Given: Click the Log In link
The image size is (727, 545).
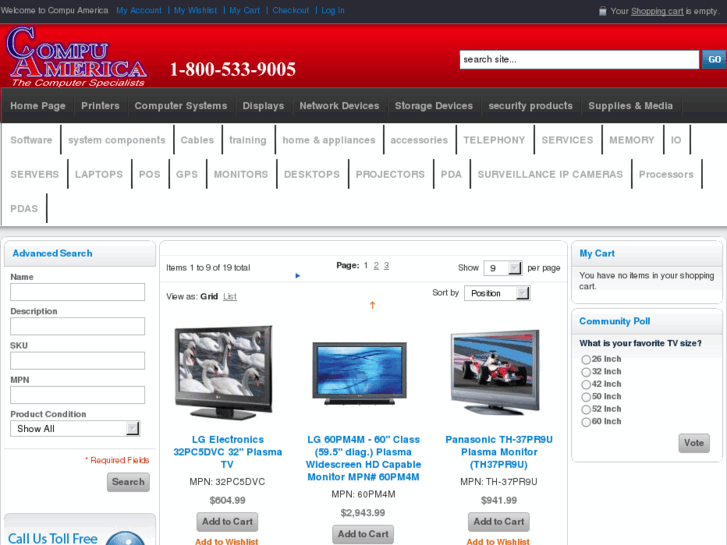Looking at the screenshot, I should tap(333, 11).
